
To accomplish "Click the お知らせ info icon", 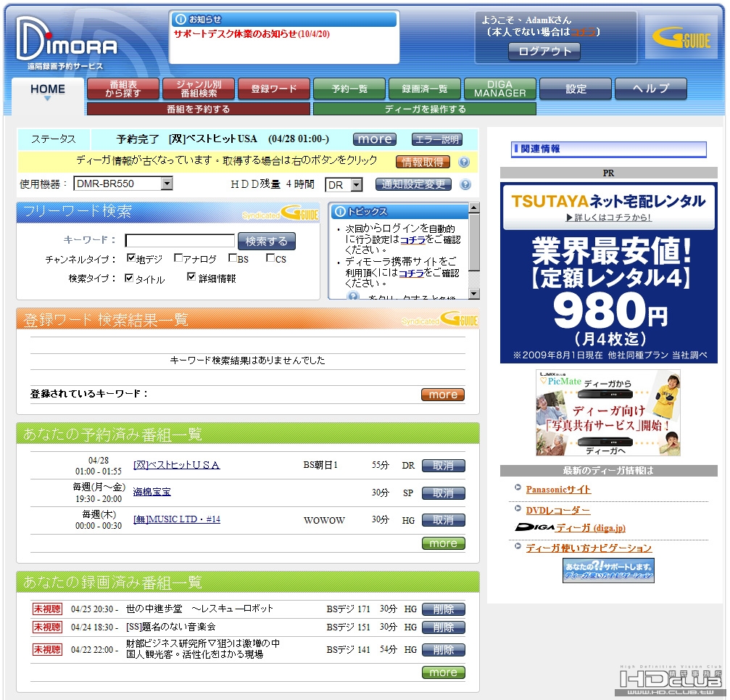I will click(x=181, y=20).
